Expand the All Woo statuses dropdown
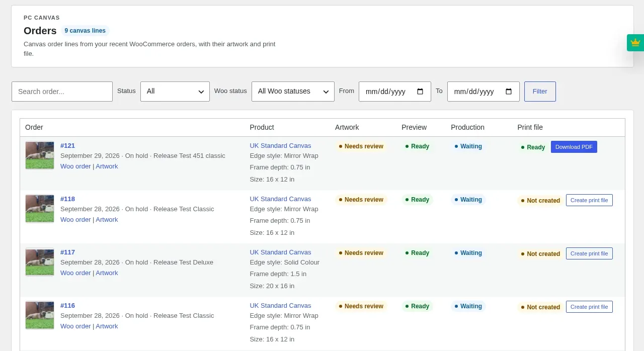This screenshot has height=351, width=644. (293, 92)
